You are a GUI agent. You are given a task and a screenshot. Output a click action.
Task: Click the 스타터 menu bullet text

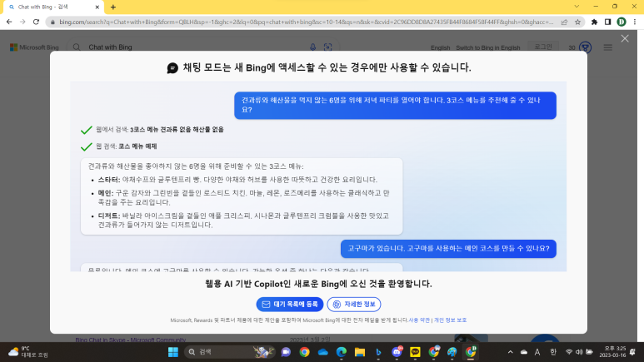pos(237,180)
